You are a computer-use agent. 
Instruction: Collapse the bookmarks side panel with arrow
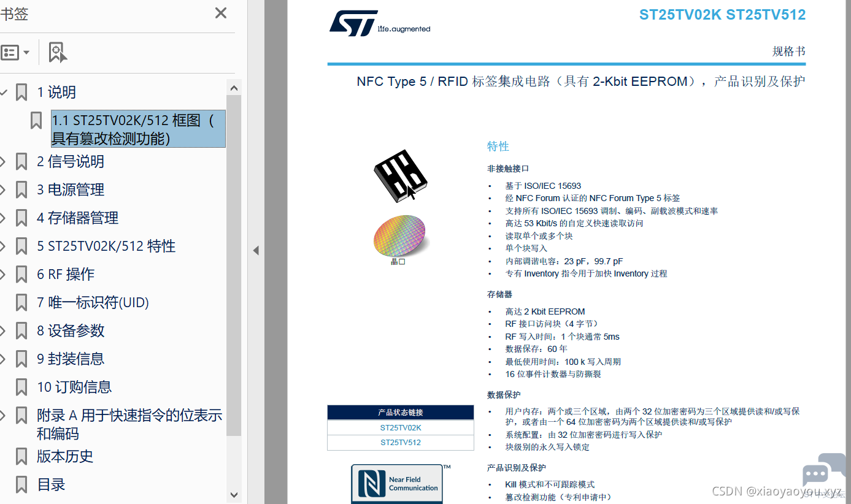[x=256, y=250]
